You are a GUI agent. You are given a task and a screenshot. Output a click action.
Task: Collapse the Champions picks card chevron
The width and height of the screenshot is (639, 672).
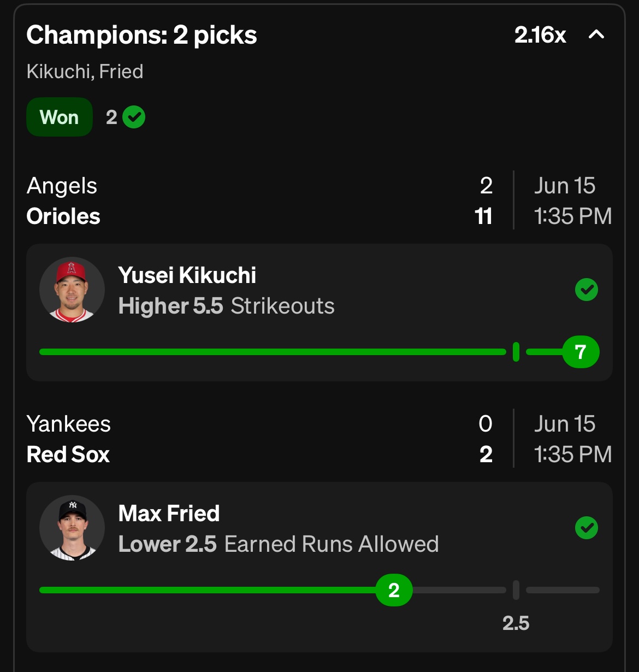(596, 35)
